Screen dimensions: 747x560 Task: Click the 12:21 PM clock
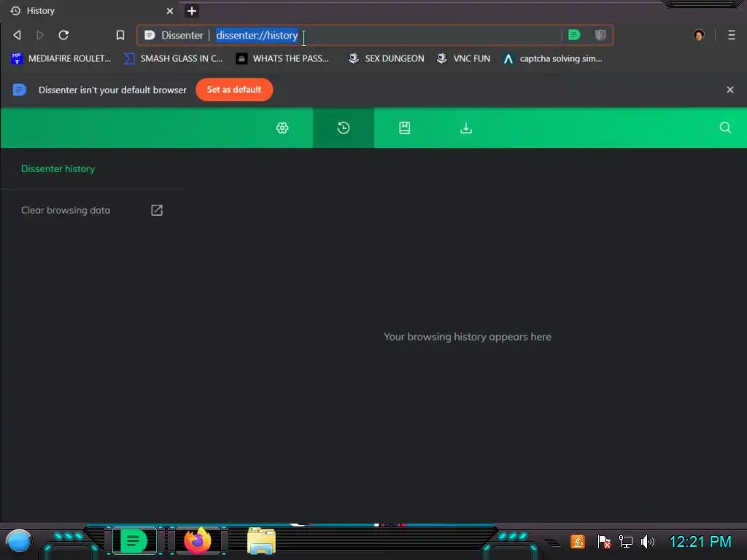[700, 542]
